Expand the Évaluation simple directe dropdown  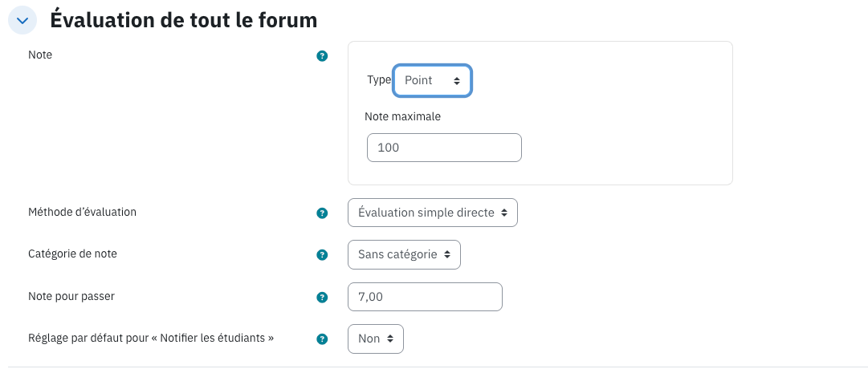tap(432, 213)
